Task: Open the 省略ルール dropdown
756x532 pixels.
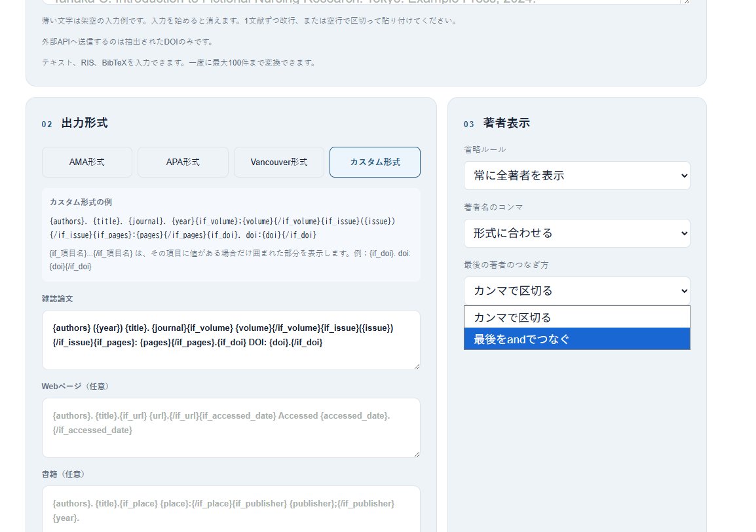Action: 576,176
